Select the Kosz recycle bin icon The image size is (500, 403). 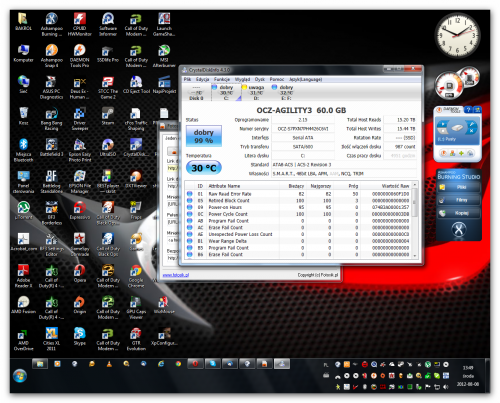point(23,116)
